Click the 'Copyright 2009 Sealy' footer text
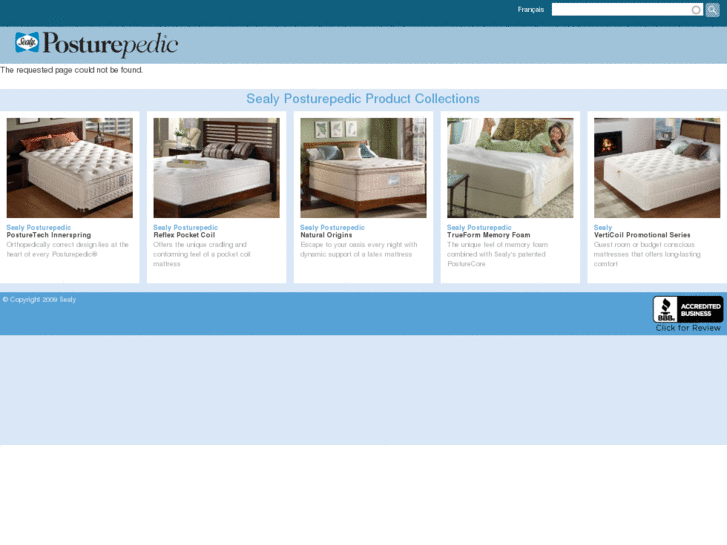 point(39,300)
